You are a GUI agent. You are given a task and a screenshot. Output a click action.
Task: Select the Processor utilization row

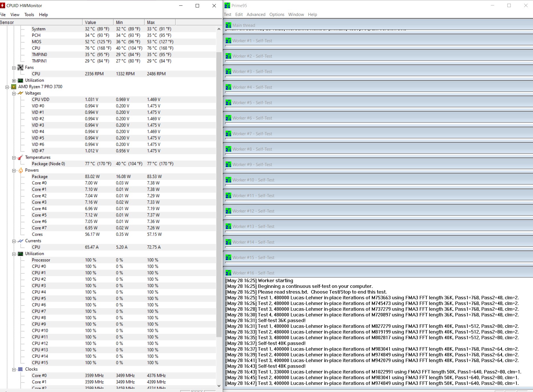pyautogui.click(x=108, y=260)
